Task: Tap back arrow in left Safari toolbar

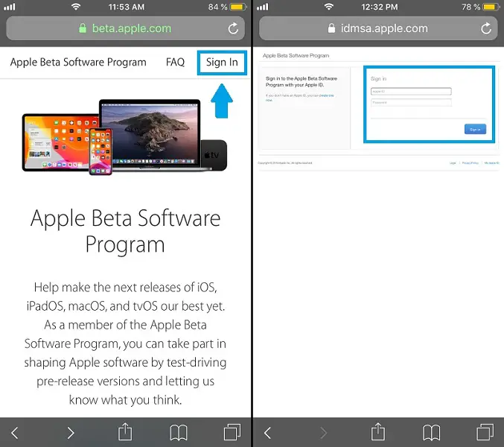Action: click(x=15, y=432)
